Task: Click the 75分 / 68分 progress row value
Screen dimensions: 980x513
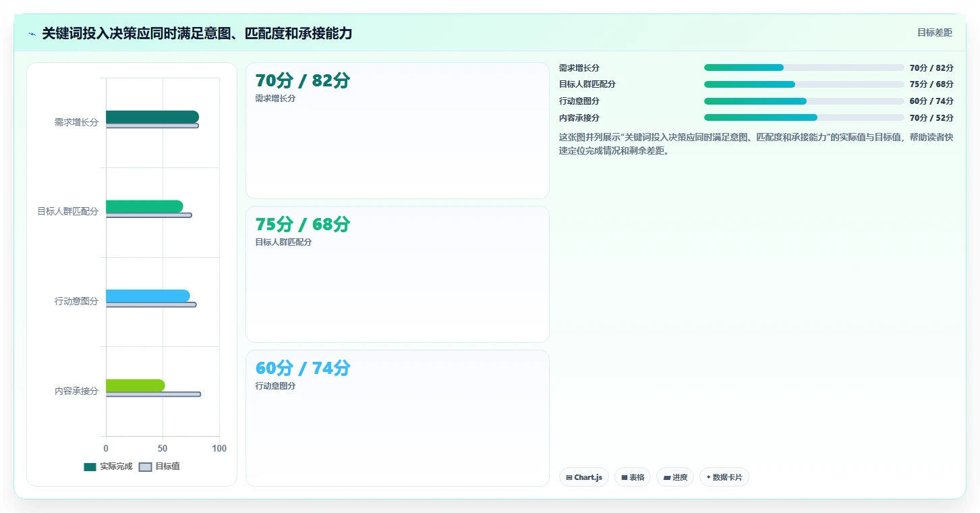Action: [x=931, y=84]
